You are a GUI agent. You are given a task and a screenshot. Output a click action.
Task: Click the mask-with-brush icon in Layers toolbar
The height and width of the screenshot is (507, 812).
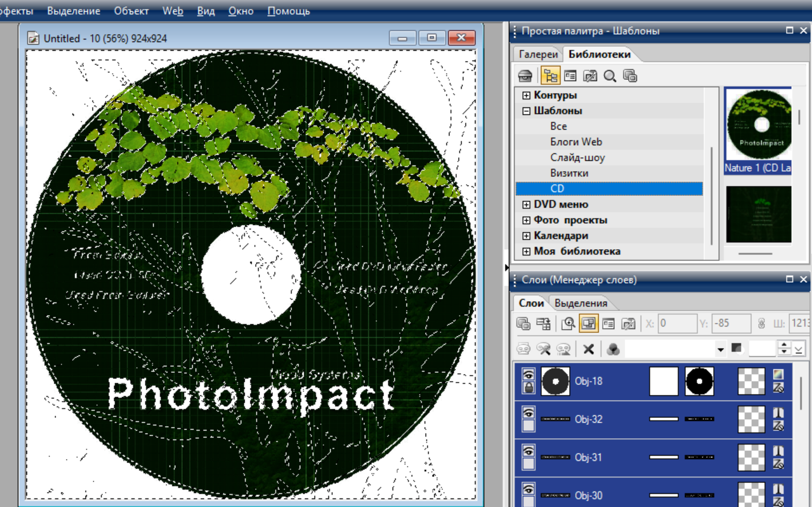pos(543,349)
